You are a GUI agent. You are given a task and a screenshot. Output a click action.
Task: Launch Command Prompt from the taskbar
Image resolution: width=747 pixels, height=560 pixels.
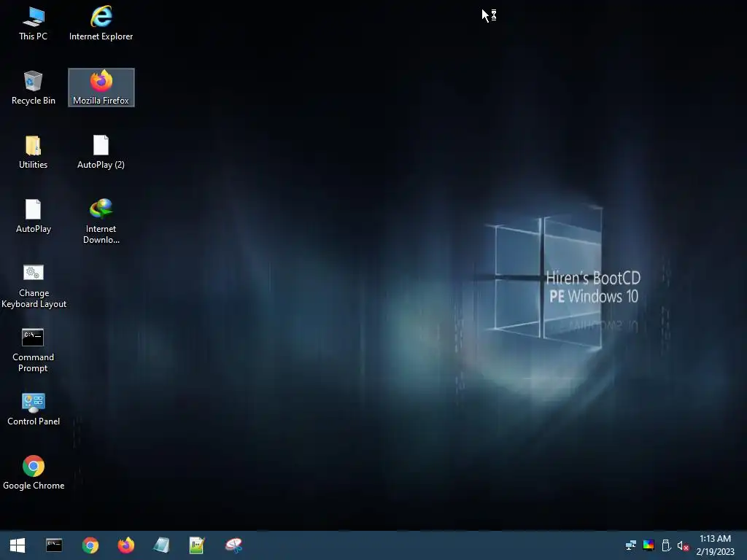54,545
